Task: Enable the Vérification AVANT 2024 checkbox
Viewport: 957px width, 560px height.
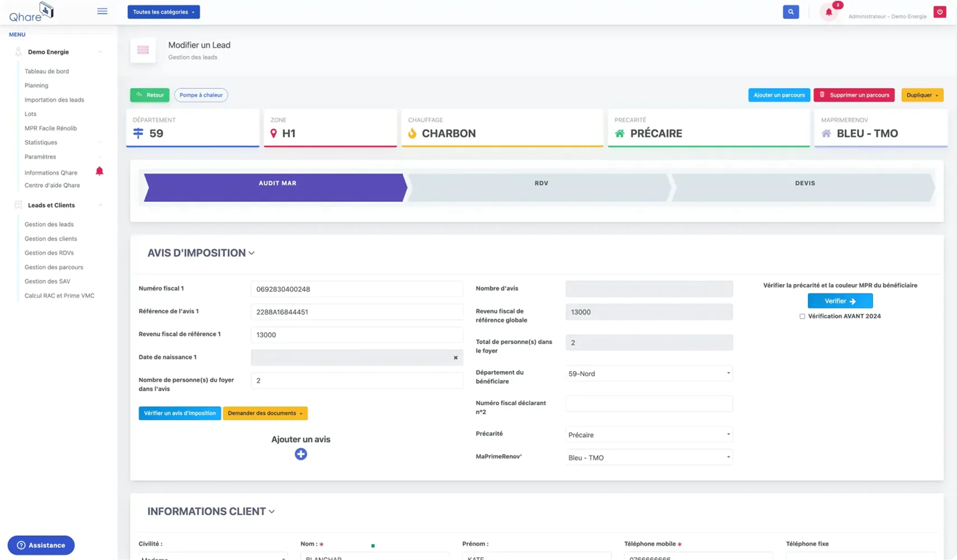Action: click(802, 316)
